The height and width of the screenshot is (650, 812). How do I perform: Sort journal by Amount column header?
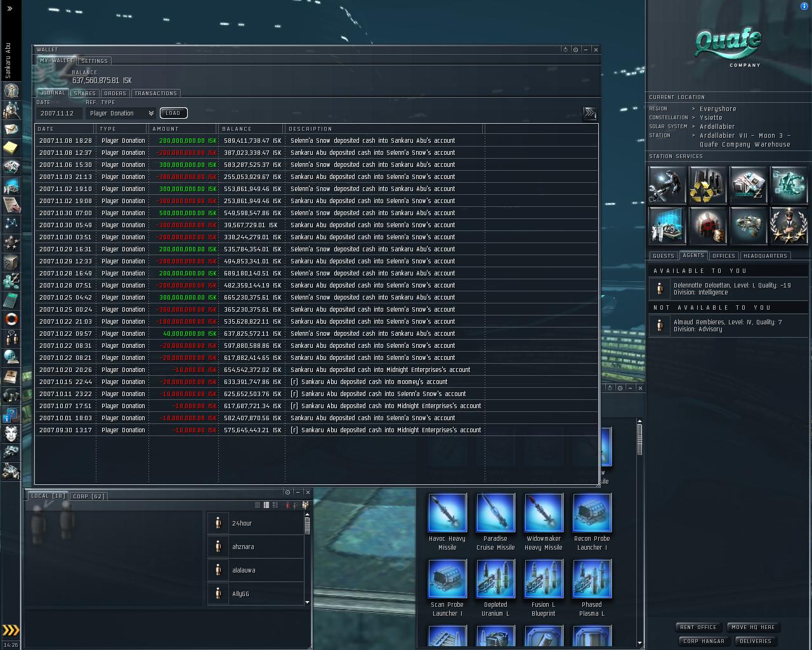[x=184, y=129]
